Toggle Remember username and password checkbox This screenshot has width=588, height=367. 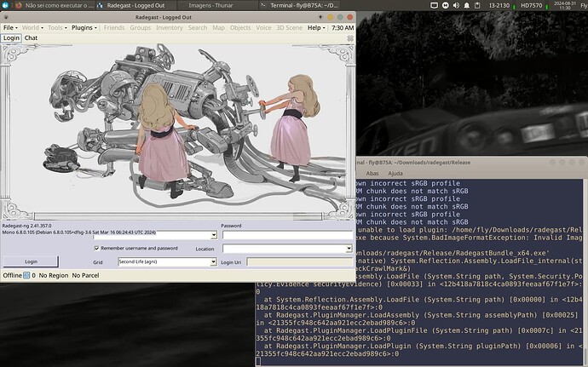tap(97, 248)
